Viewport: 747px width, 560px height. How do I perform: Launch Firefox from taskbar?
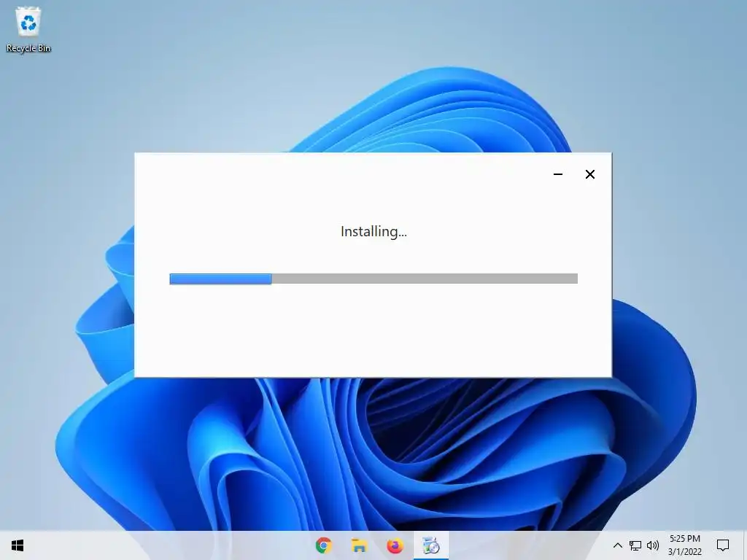point(395,545)
